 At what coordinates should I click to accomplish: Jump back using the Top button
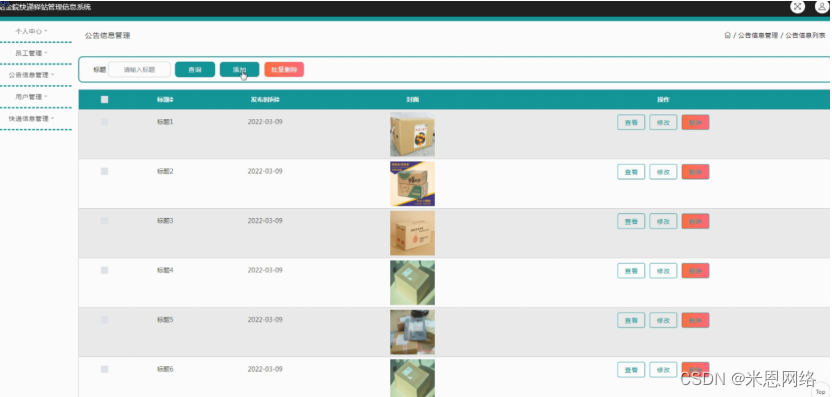(820, 392)
